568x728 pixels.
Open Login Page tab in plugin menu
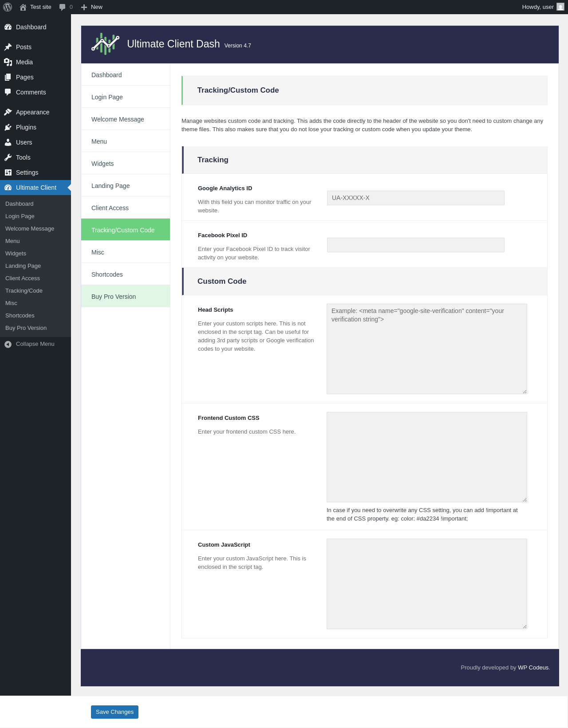pos(126,97)
